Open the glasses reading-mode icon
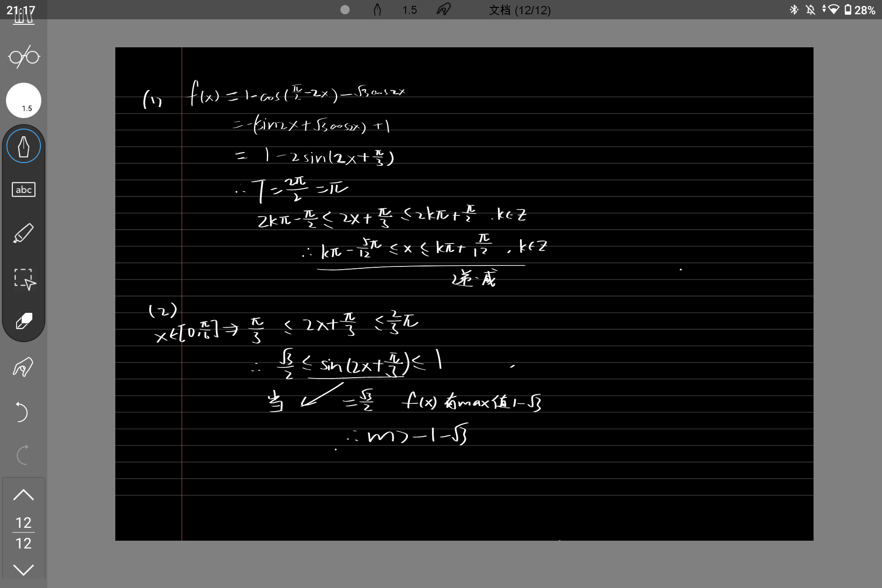882x588 pixels. [x=23, y=57]
